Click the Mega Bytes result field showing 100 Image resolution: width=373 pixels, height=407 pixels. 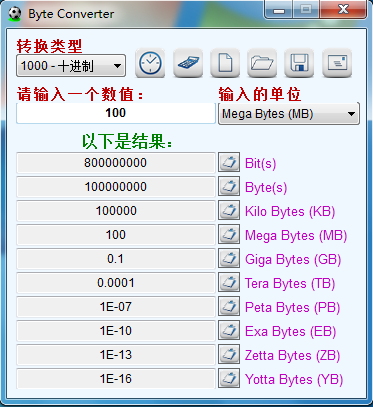tap(116, 235)
